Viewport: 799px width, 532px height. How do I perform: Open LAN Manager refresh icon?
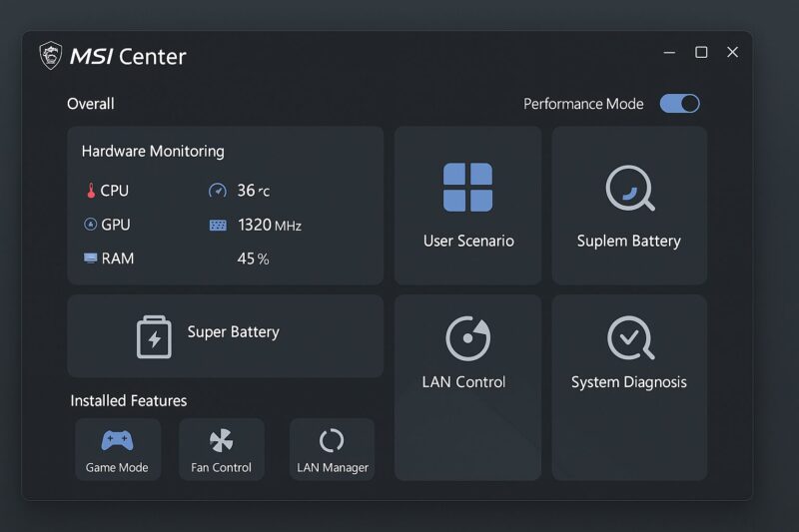[332, 440]
